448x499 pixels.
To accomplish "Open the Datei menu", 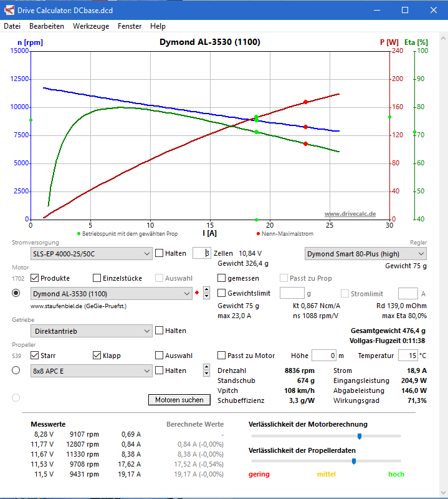I will (x=12, y=26).
